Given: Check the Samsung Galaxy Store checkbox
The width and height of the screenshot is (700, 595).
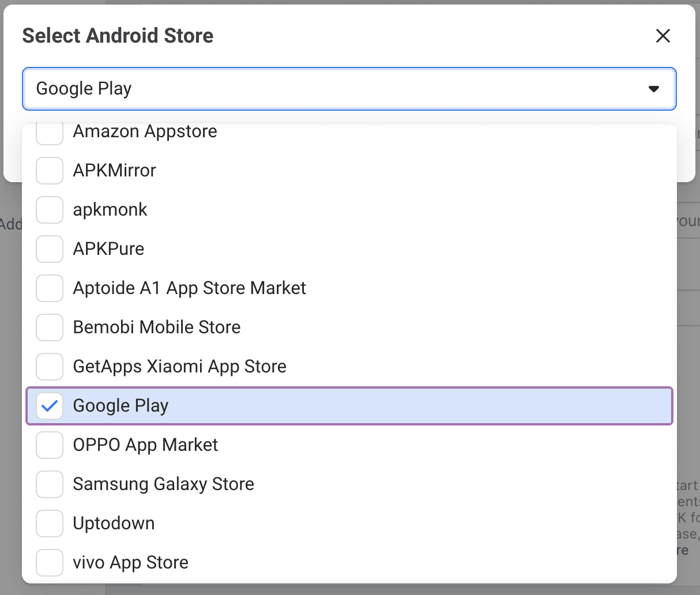Looking at the screenshot, I should [x=50, y=484].
